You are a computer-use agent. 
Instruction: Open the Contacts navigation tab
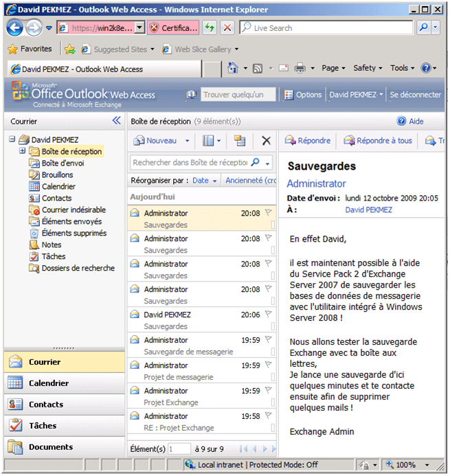[x=45, y=405]
